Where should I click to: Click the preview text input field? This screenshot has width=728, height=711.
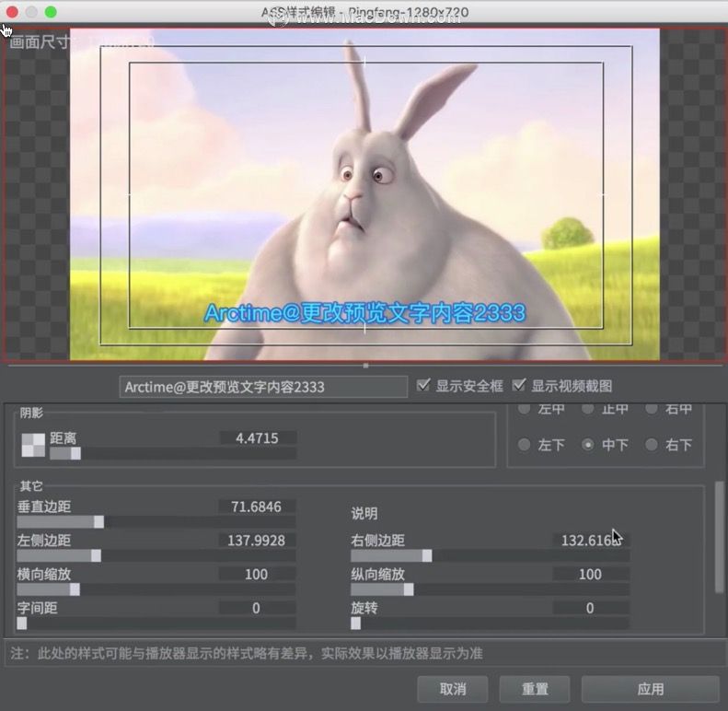click(263, 387)
